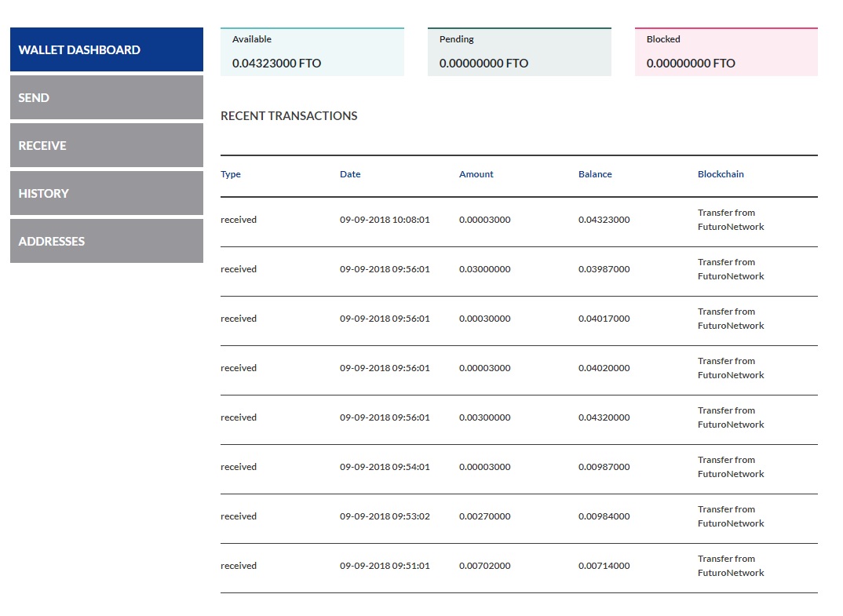
Task: Select the Balance column header
Action: tap(595, 174)
